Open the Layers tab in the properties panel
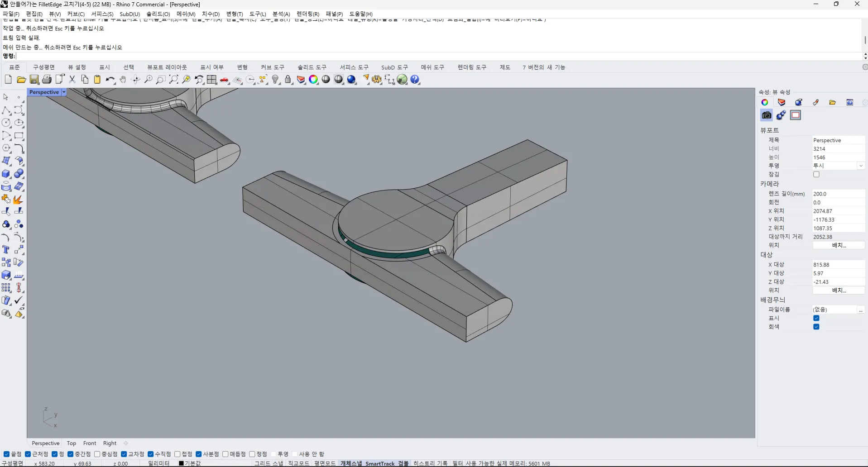This screenshot has width=868, height=467. click(x=782, y=102)
